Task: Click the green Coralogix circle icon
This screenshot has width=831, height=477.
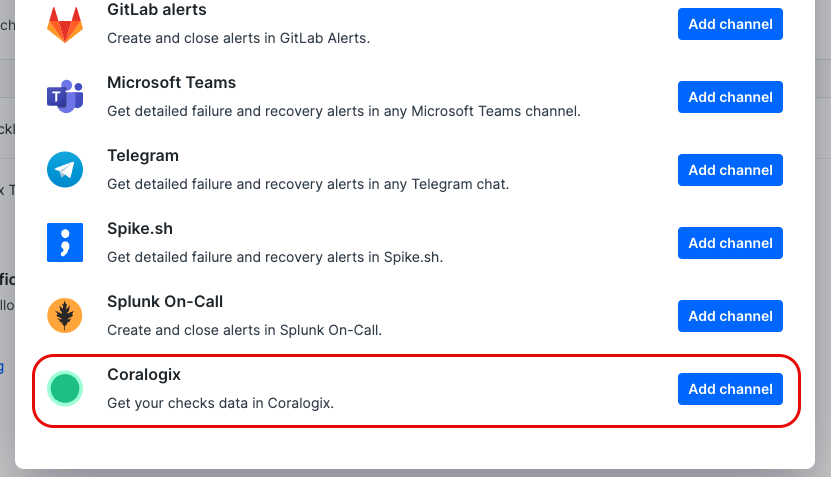Action: [x=65, y=388]
